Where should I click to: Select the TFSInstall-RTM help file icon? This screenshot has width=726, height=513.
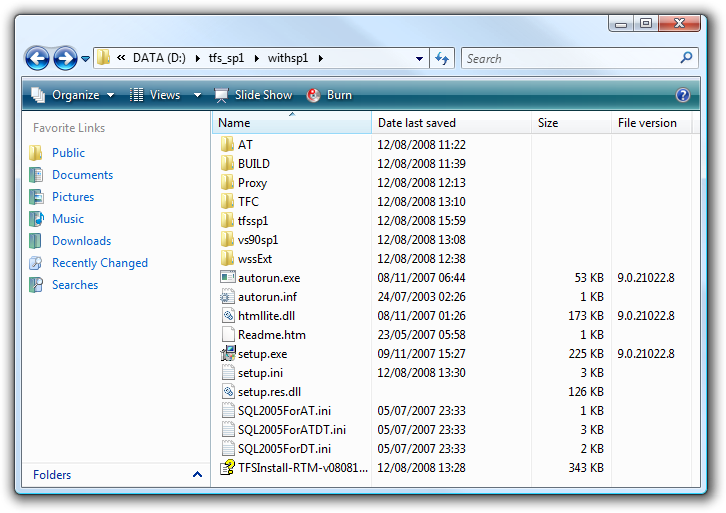pos(228,467)
